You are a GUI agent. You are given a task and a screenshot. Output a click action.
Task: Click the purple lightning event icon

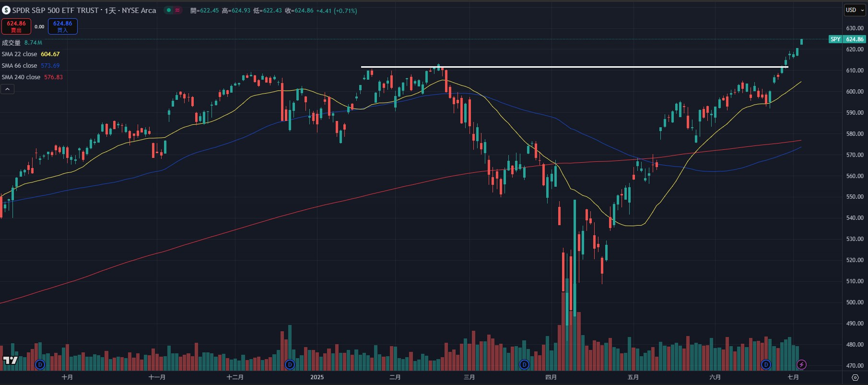(801, 365)
